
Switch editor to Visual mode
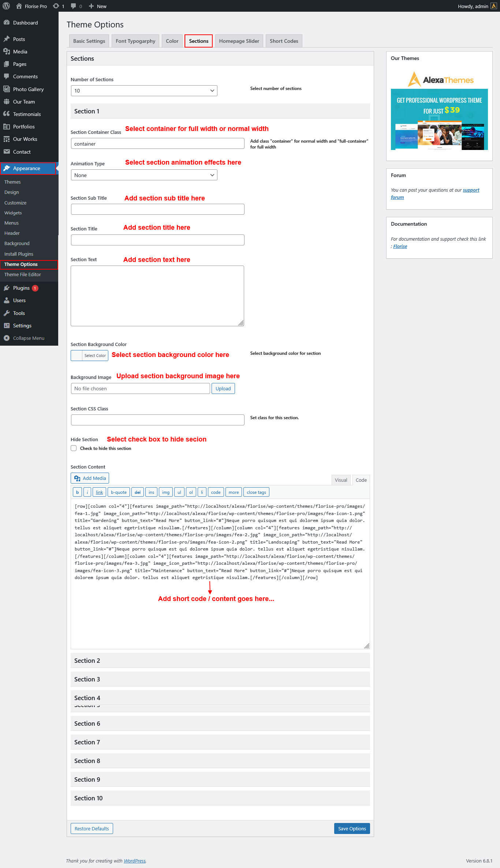(x=340, y=480)
